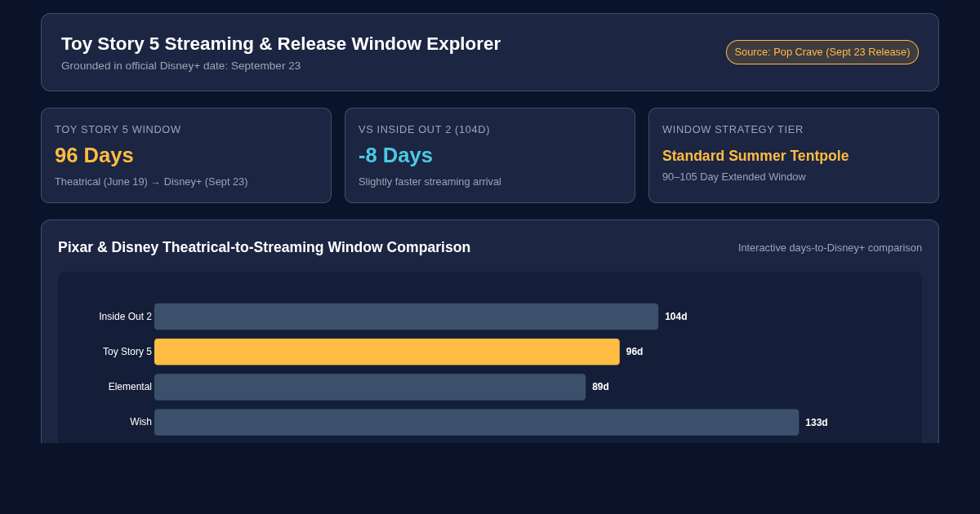The height and width of the screenshot is (514, 980).
Task: Select the Elemental bar in chart
Action: coord(370,387)
